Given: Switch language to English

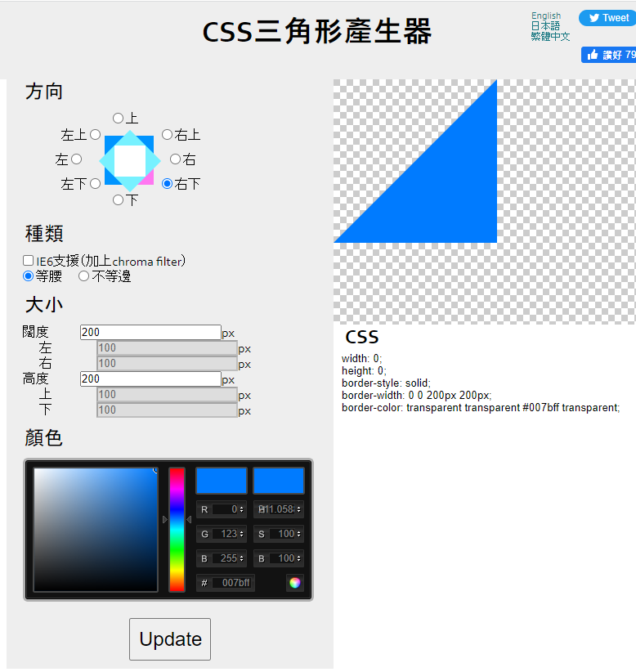Looking at the screenshot, I should (546, 16).
